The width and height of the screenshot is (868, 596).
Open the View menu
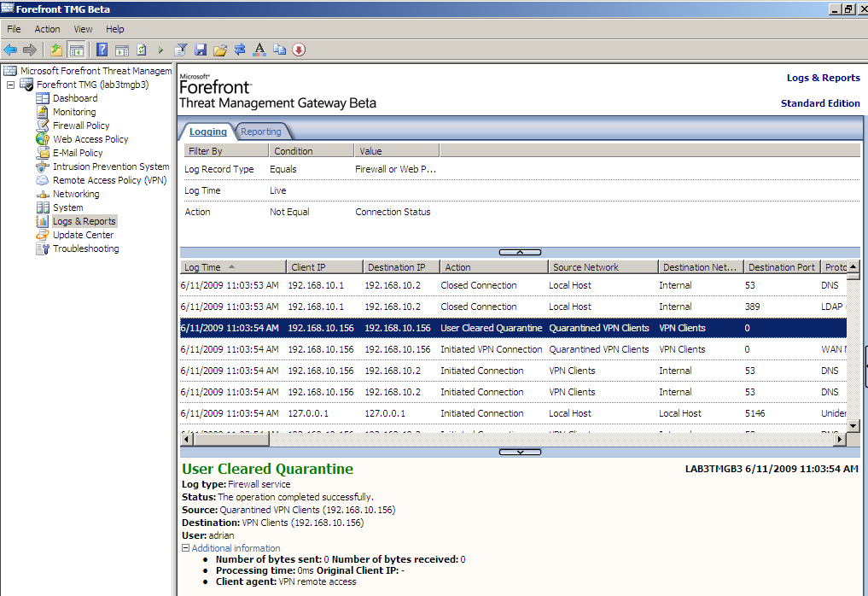point(83,29)
